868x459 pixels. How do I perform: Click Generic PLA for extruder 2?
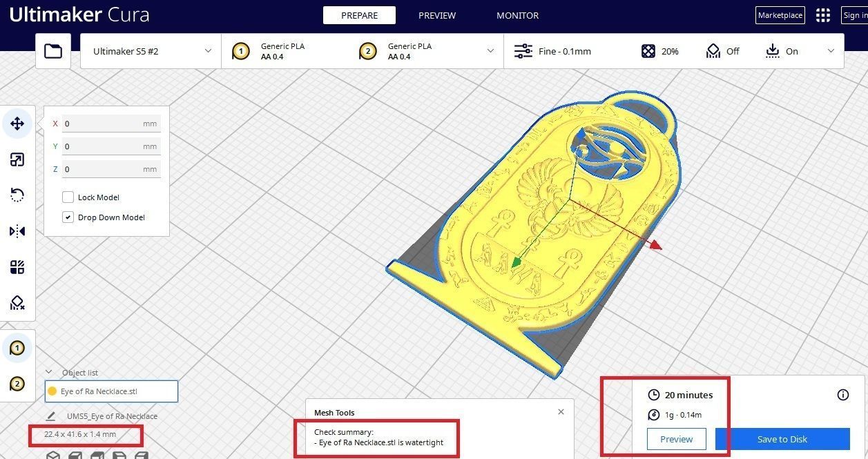[x=409, y=46]
